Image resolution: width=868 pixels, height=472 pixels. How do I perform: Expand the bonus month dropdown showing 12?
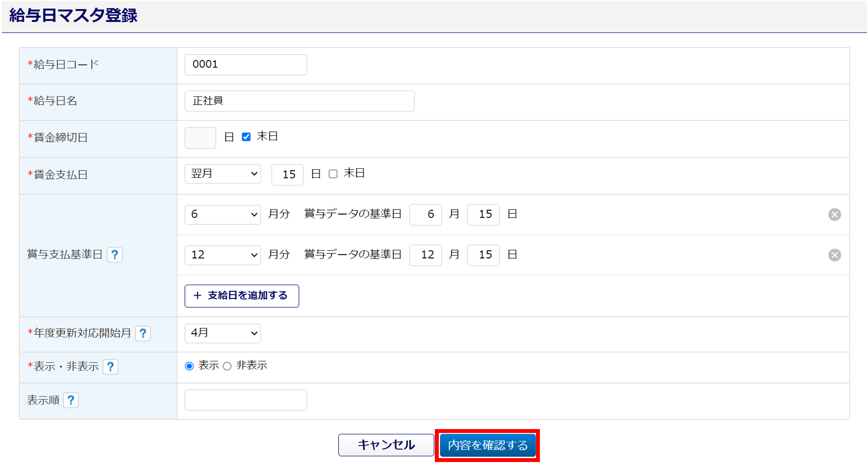223,255
